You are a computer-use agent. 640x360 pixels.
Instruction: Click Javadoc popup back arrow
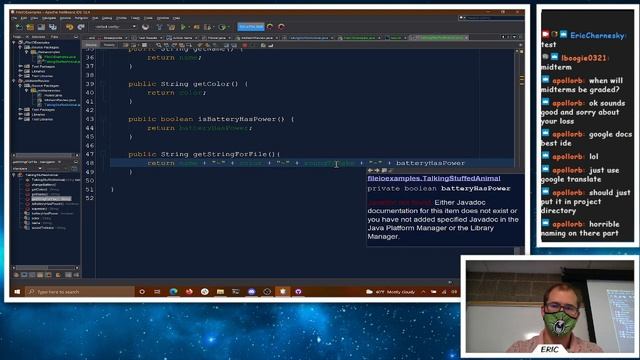[x=370, y=170]
